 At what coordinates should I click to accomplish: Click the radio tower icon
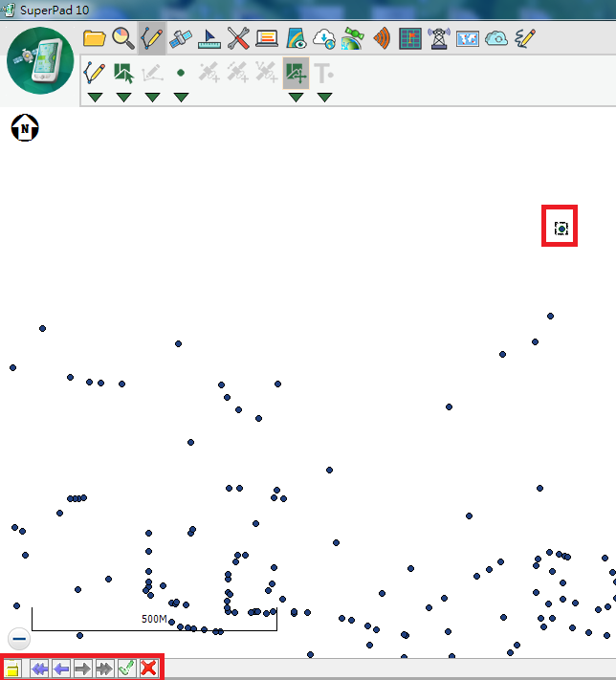pyautogui.click(x=439, y=38)
